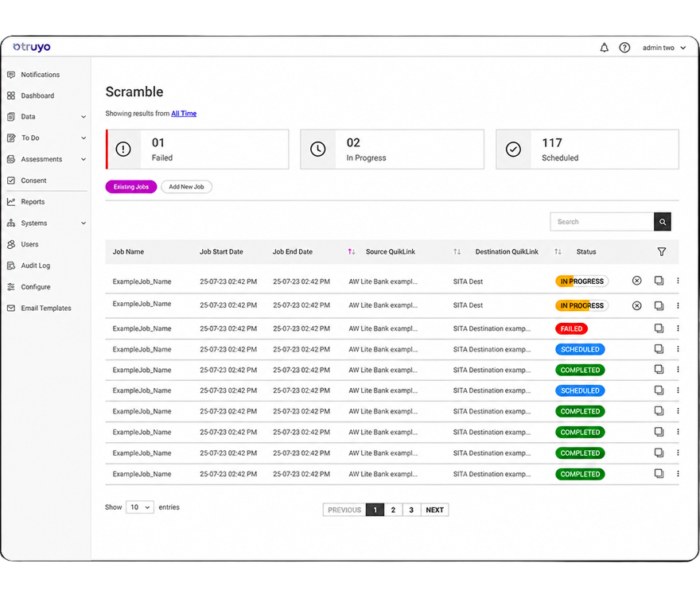This screenshot has height=598, width=700.
Task: Click the FAILED status badge
Action: pyautogui.click(x=571, y=328)
